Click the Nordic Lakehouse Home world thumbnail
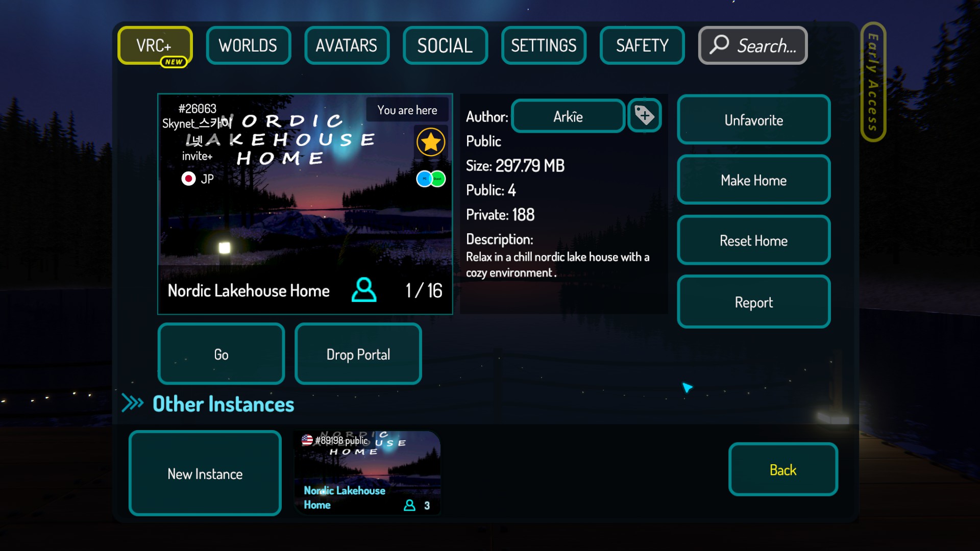Screen dimensions: 980x551 click(x=305, y=204)
